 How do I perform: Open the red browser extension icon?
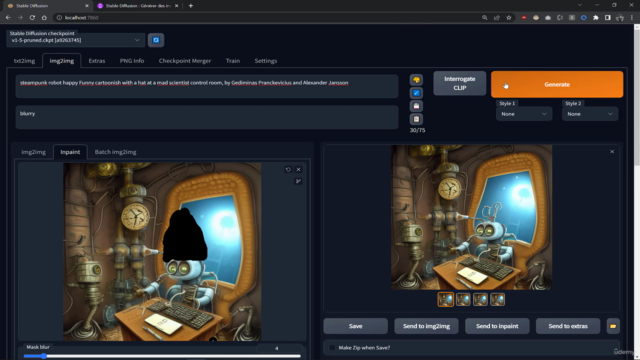pos(524,18)
